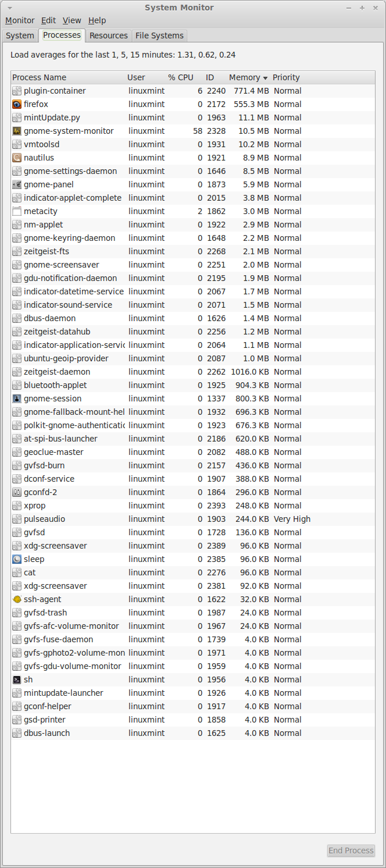Sort processes by Memory column header
The image size is (386, 868).
pyautogui.click(x=247, y=78)
